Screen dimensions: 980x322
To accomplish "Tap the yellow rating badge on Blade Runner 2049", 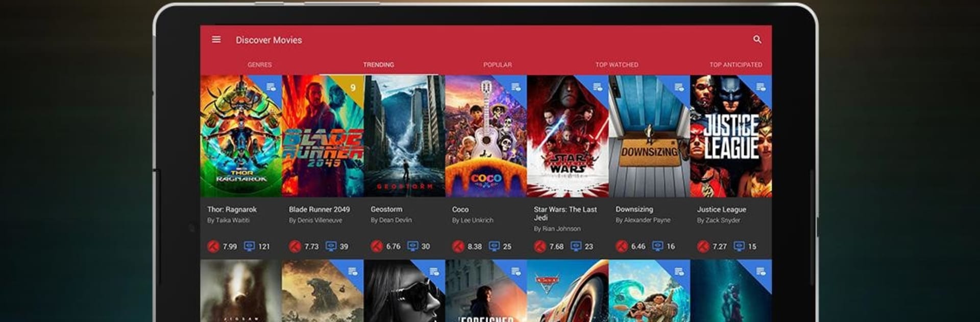I will pyautogui.click(x=353, y=87).
